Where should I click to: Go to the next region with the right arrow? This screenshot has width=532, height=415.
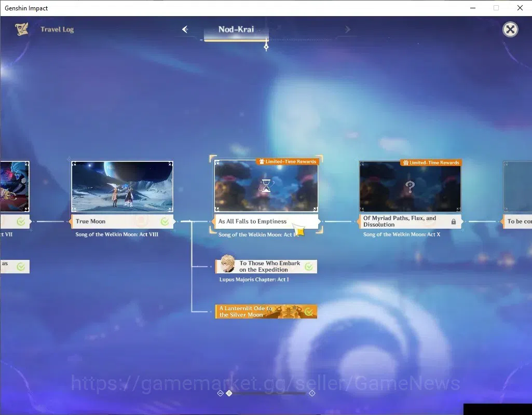click(x=347, y=30)
